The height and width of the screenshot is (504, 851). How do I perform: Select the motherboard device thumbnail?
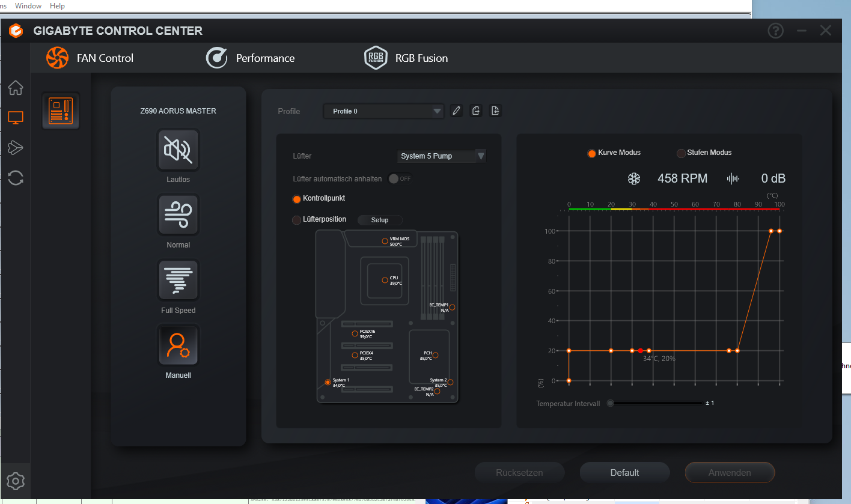pyautogui.click(x=61, y=111)
